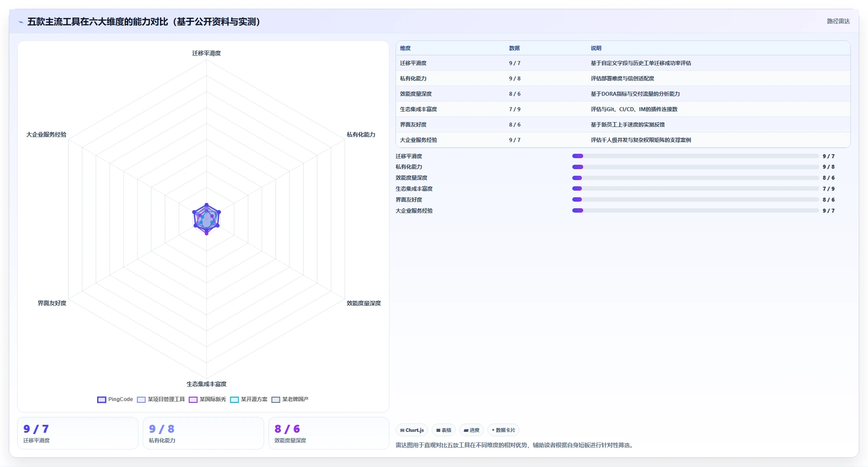The width and height of the screenshot is (868, 467).
Task: Toggle the 某国际新秀 legend swatch
Action: click(x=193, y=400)
